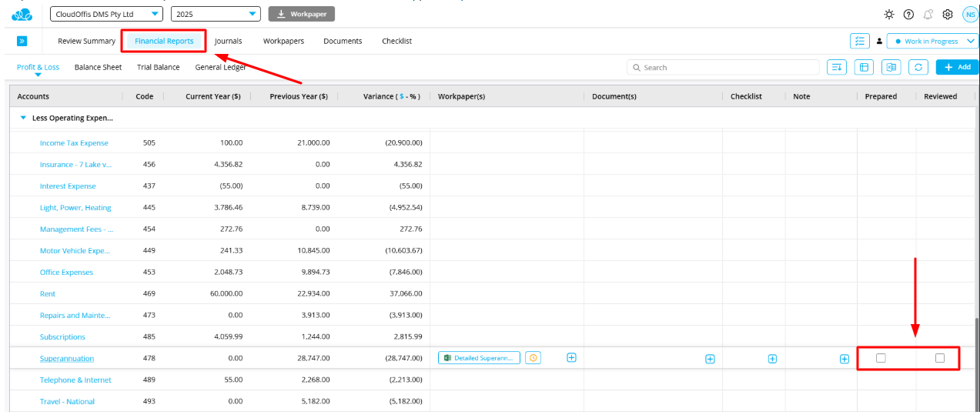The height and width of the screenshot is (415, 980).
Task: Tick the Prepared checkbox for Superannuation
Action: [x=881, y=358]
